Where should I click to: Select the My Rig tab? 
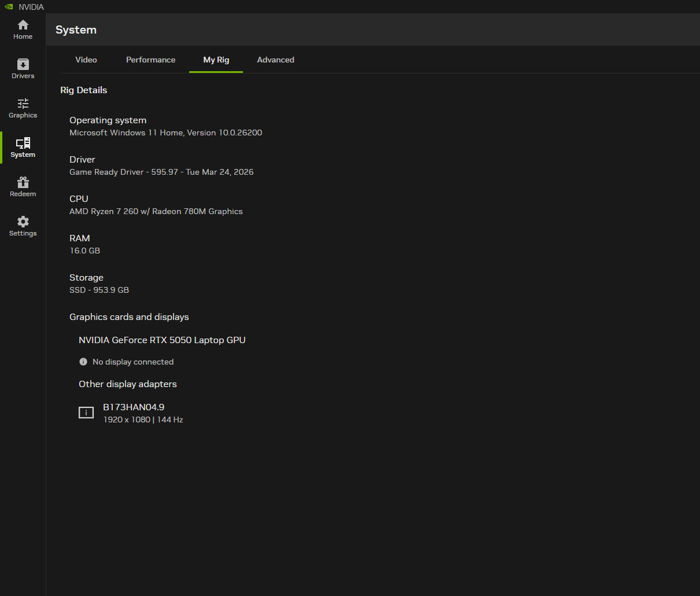[x=216, y=60]
